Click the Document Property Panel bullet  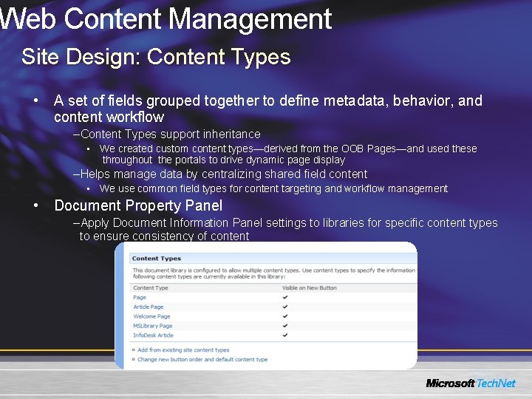pyautogui.click(x=138, y=205)
